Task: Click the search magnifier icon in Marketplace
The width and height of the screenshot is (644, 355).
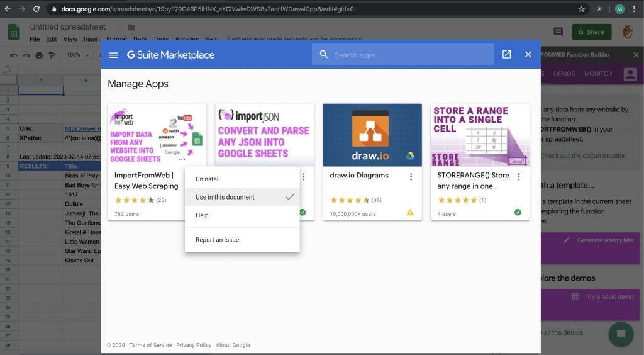Action: (324, 54)
